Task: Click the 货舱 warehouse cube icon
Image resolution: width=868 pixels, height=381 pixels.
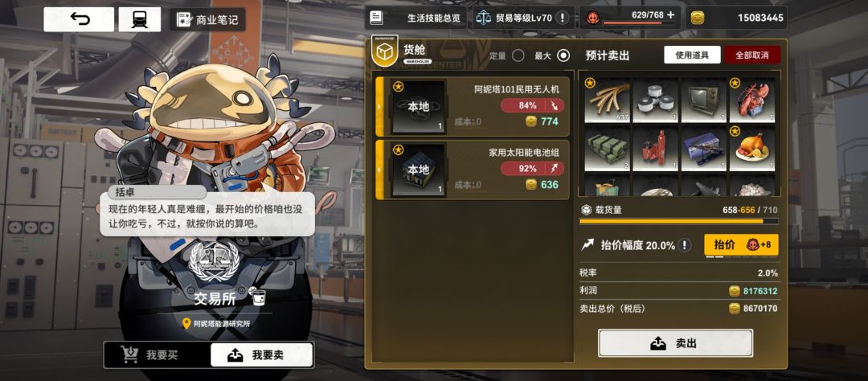Action: [x=385, y=52]
